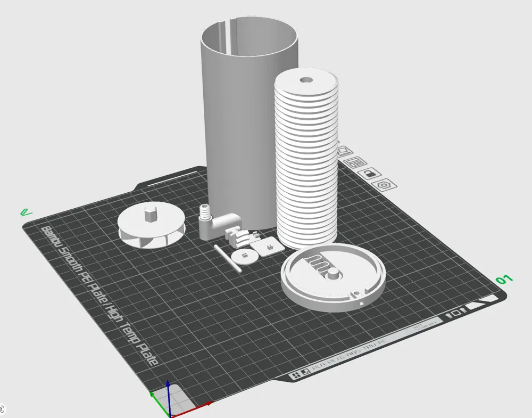The image size is (532, 418).
Task: Select the small toothed clip part
Action: point(238,236)
